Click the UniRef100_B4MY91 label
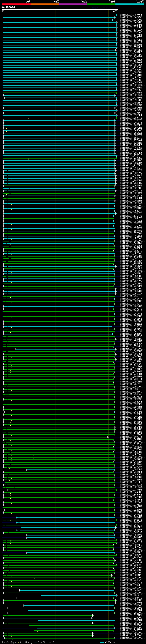This screenshot has height=644, width=146. [x=131, y=422]
